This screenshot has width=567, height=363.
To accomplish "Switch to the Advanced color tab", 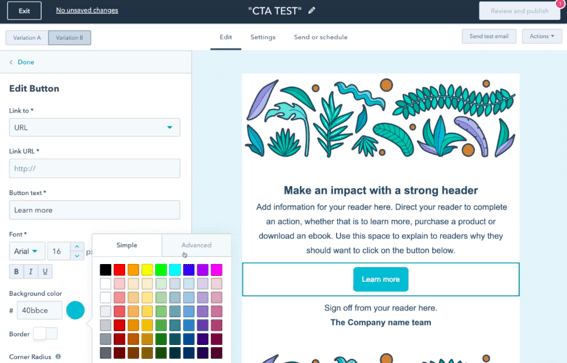I will coord(196,245).
